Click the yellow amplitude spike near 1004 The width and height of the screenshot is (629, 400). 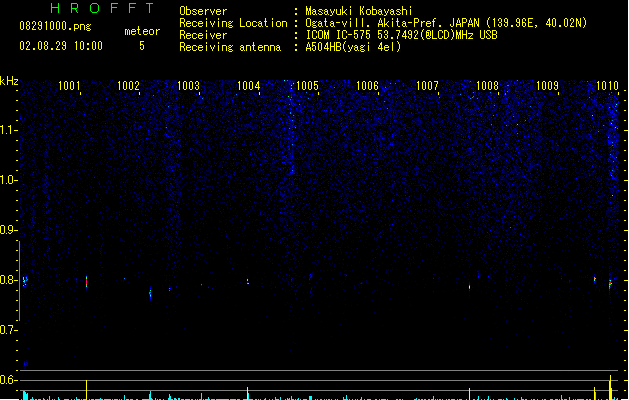248,393
